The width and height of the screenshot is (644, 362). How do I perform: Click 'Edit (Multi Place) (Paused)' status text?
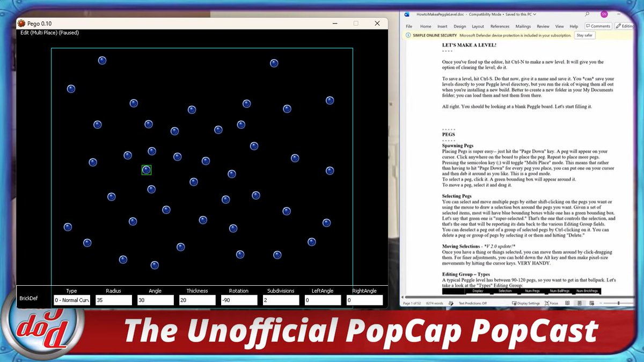point(49,33)
